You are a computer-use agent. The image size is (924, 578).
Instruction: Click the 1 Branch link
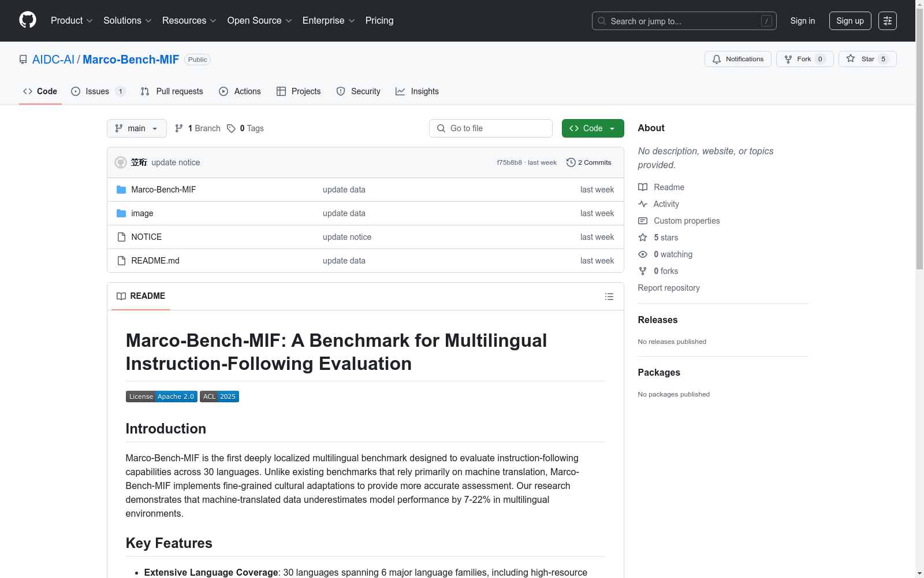point(198,128)
